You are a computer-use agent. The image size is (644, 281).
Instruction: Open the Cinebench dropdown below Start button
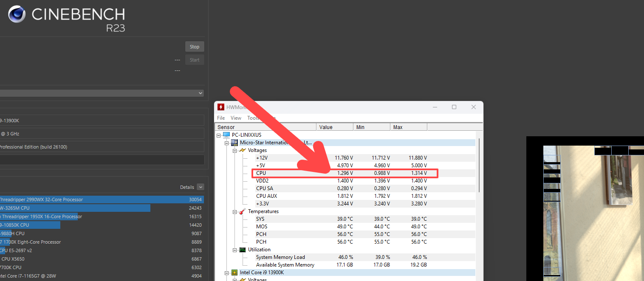coord(102,93)
